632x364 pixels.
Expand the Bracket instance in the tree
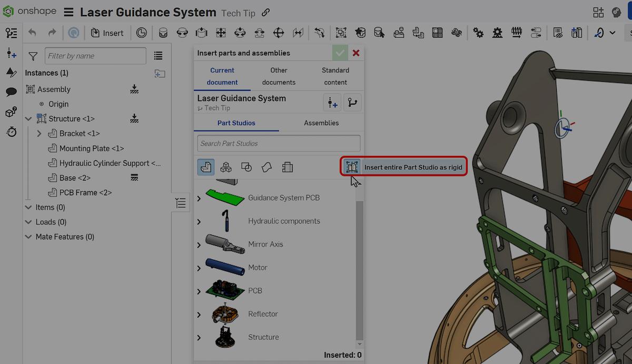[38, 134]
